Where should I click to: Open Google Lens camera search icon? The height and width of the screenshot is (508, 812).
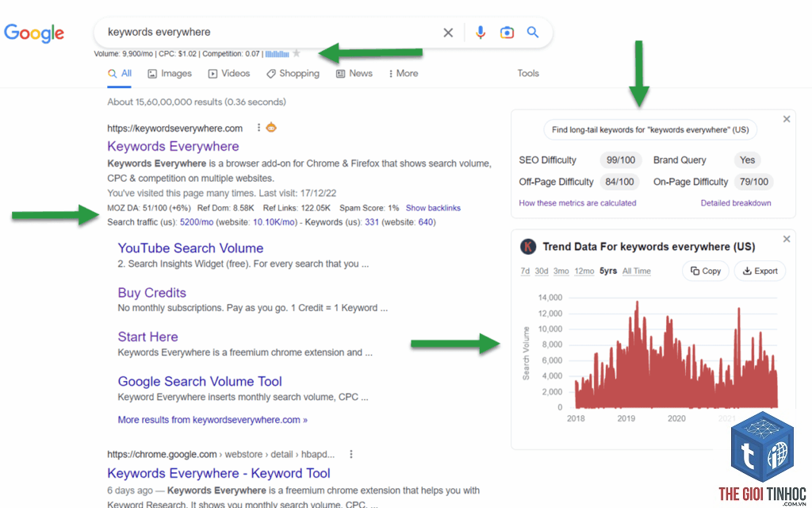507,33
